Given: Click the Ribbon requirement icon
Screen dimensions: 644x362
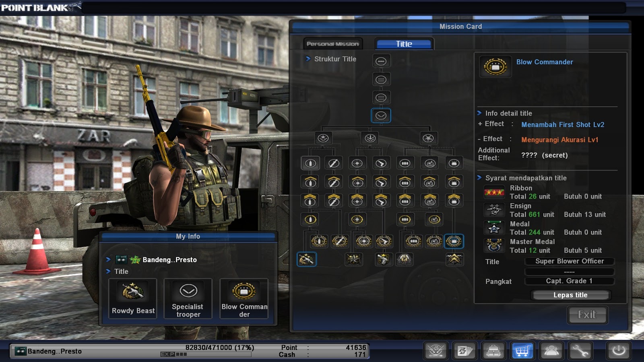Looking at the screenshot, I should point(494,193).
